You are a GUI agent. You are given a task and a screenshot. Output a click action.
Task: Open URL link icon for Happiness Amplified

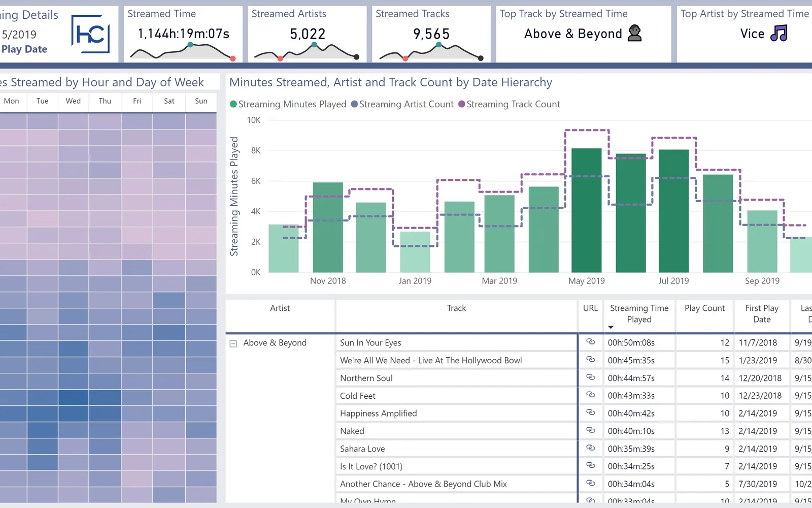coord(590,412)
